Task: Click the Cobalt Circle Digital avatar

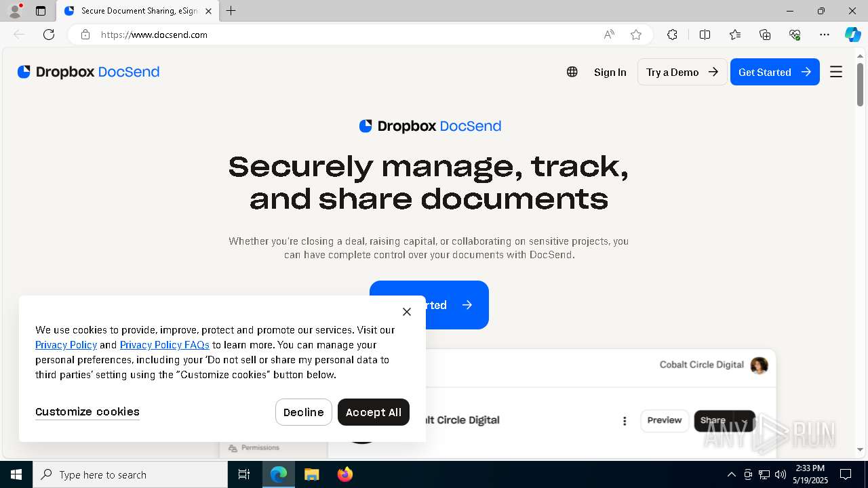Action: pos(759,365)
